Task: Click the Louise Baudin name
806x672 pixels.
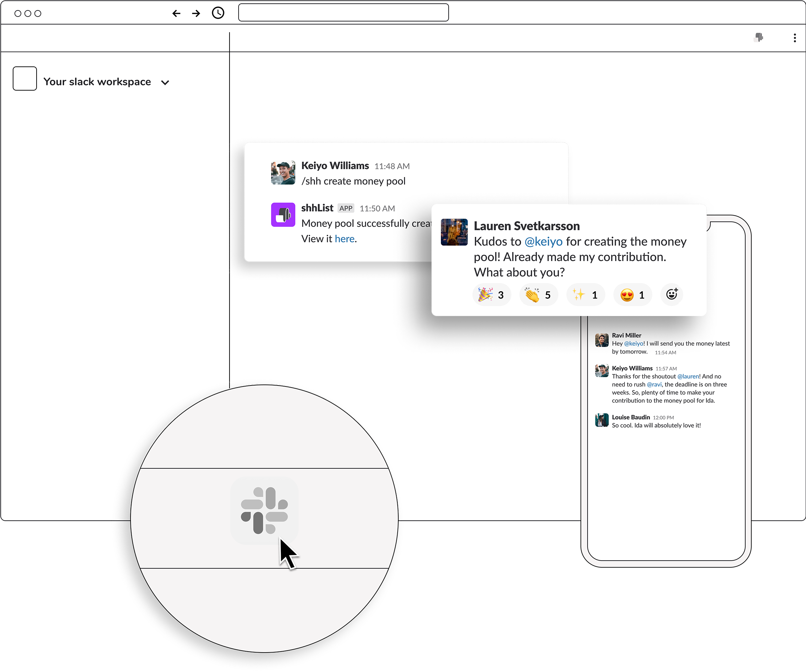Action: (631, 417)
